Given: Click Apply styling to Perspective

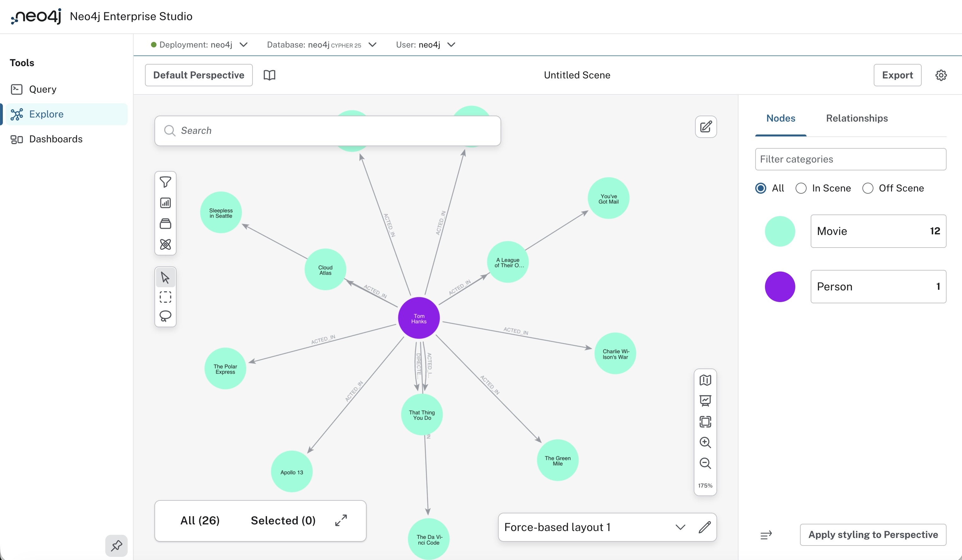Looking at the screenshot, I should click(x=873, y=535).
